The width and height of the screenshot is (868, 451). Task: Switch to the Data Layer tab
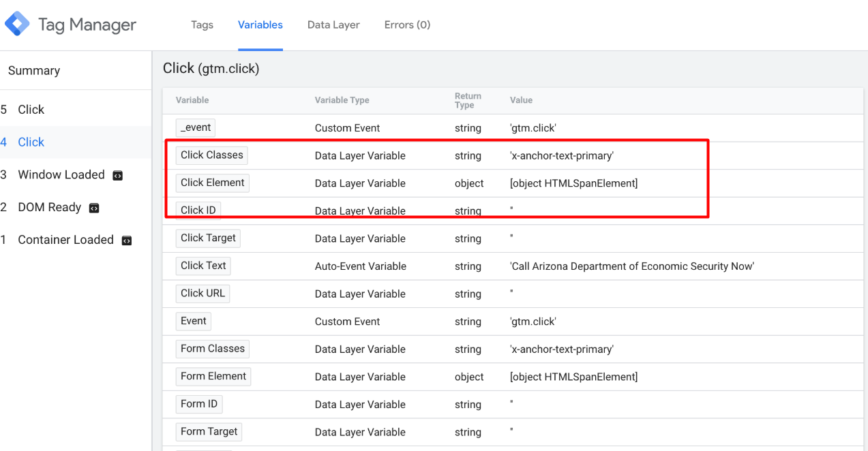coord(333,25)
